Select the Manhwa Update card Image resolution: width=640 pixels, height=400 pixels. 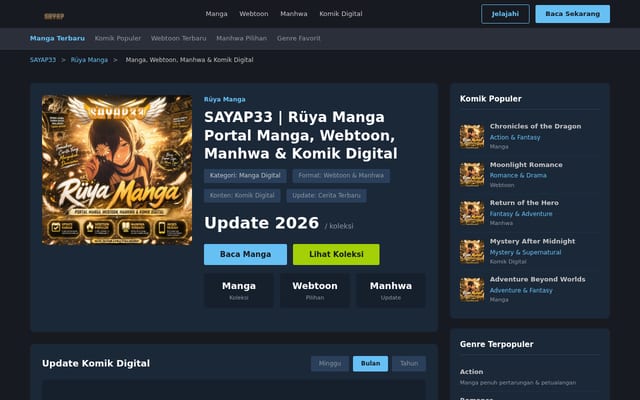(391, 291)
